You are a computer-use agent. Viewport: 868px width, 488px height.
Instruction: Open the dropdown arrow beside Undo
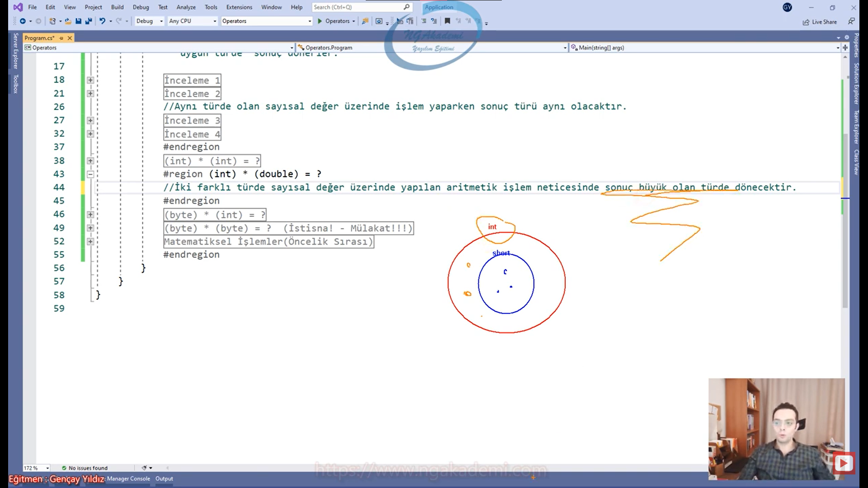click(x=111, y=21)
